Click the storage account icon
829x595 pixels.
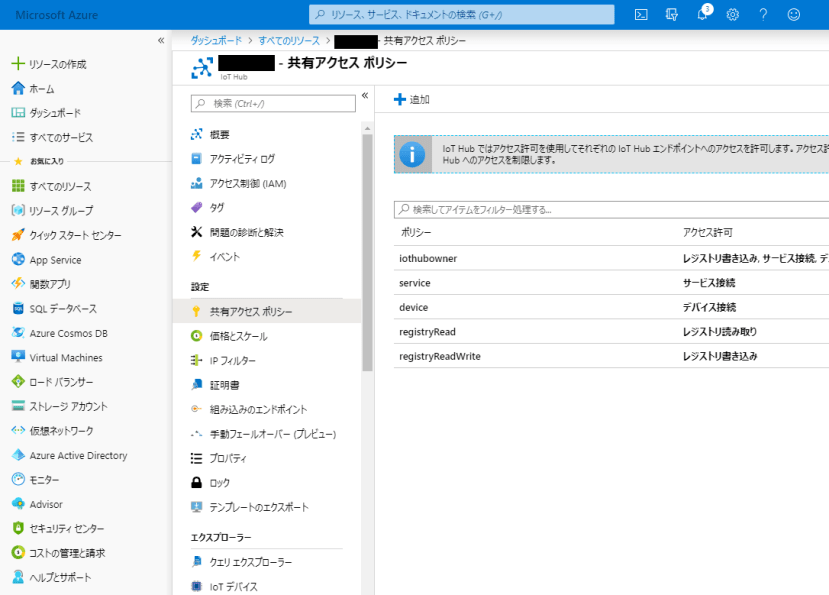click(18, 406)
